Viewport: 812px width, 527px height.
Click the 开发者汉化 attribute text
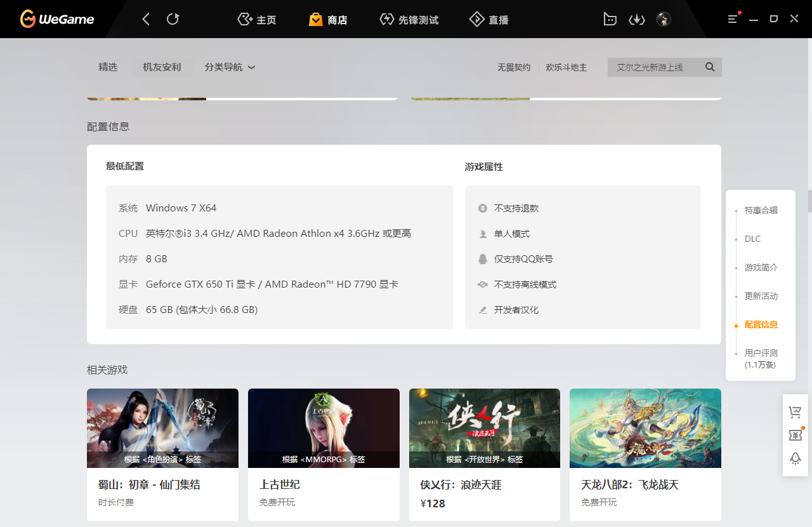click(516, 310)
